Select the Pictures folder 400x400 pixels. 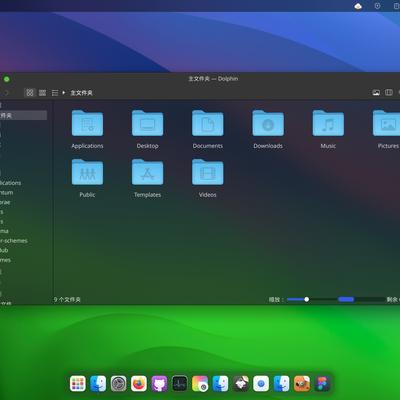point(388,129)
